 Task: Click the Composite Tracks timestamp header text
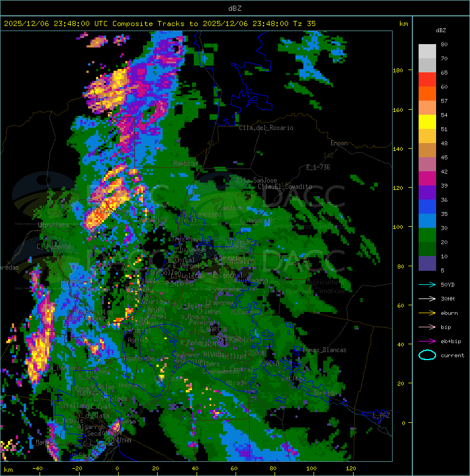click(160, 23)
